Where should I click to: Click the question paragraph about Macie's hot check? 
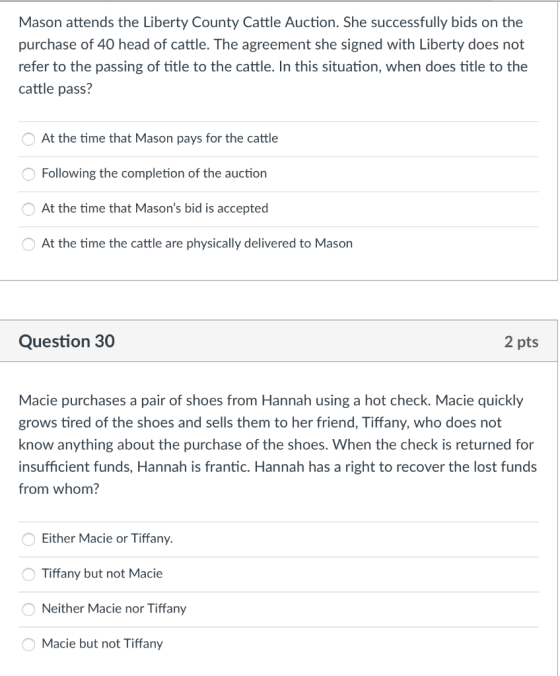(x=278, y=444)
